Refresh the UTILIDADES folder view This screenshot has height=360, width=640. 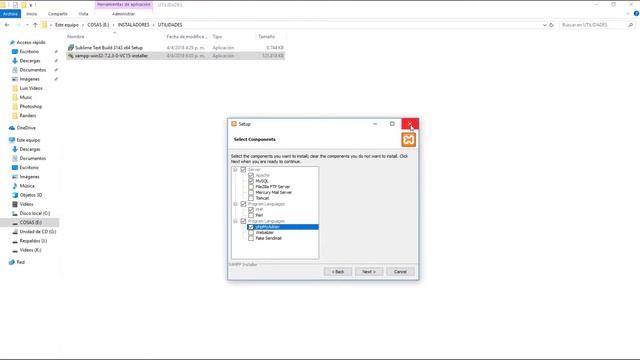click(x=551, y=25)
